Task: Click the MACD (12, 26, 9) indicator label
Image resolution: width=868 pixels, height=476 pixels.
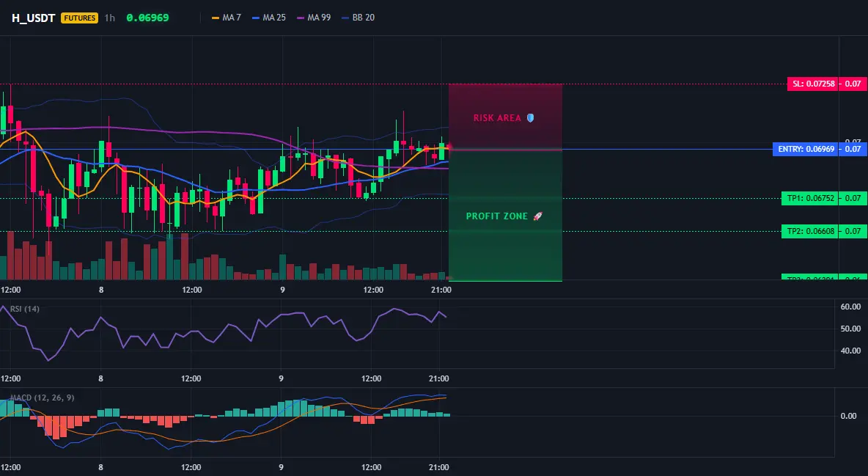Action: 42,398
